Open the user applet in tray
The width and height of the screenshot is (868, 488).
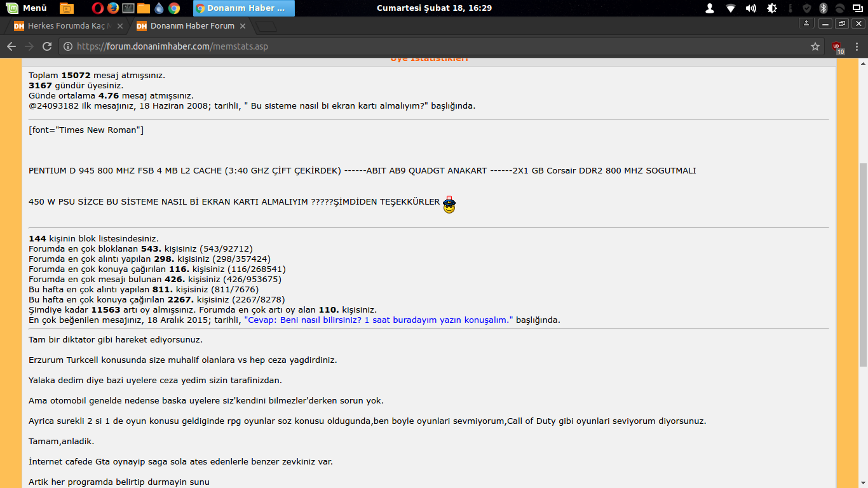(710, 8)
